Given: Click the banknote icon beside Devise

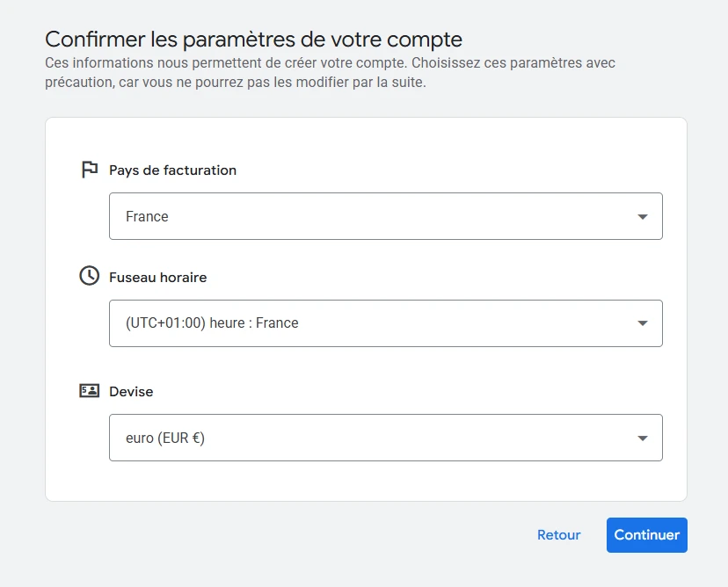Looking at the screenshot, I should pyautogui.click(x=89, y=391).
